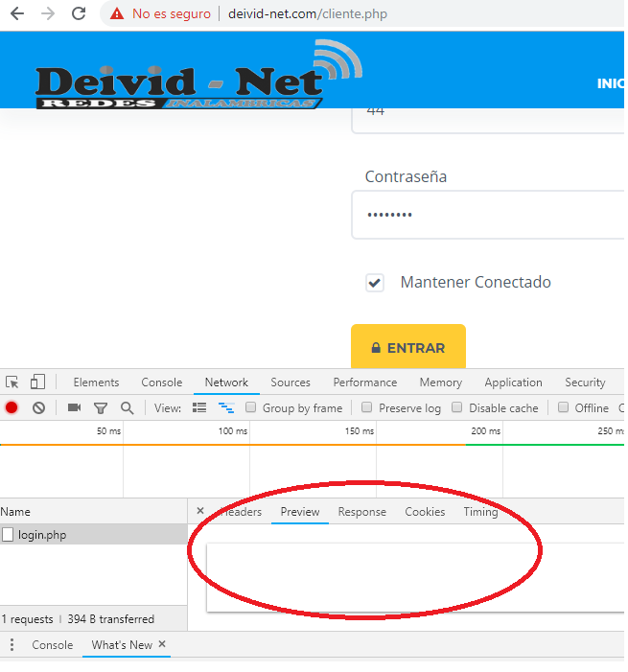
Task: Uncheck the Mantener Conectado checkbox
Action: pyautogui.click(x=375, y=283)
